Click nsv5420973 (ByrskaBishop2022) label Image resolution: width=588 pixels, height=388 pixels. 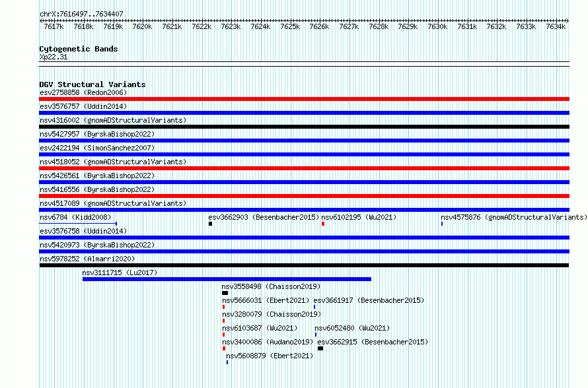click(97, 245)
